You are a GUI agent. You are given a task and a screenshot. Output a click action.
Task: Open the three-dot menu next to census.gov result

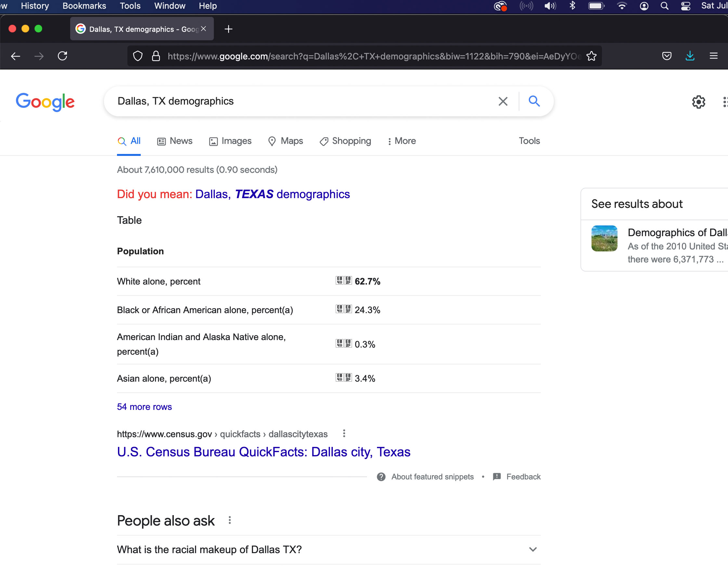pos(344,434)
